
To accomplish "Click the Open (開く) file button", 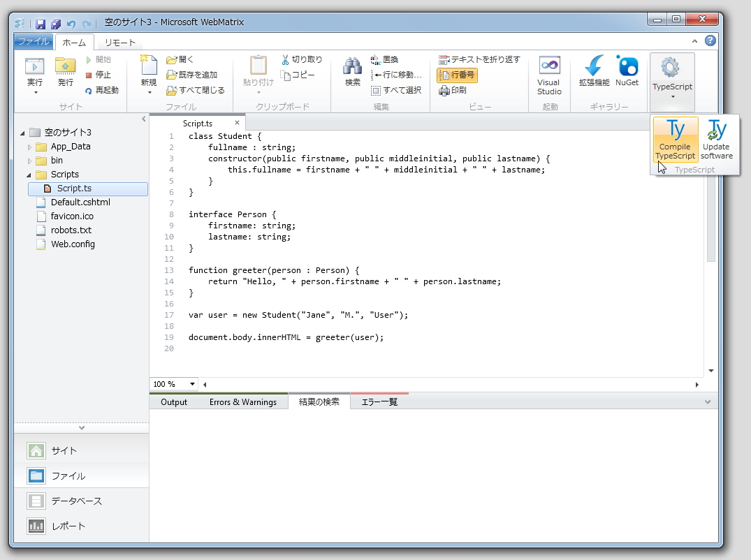I will (x=180, y=59).
